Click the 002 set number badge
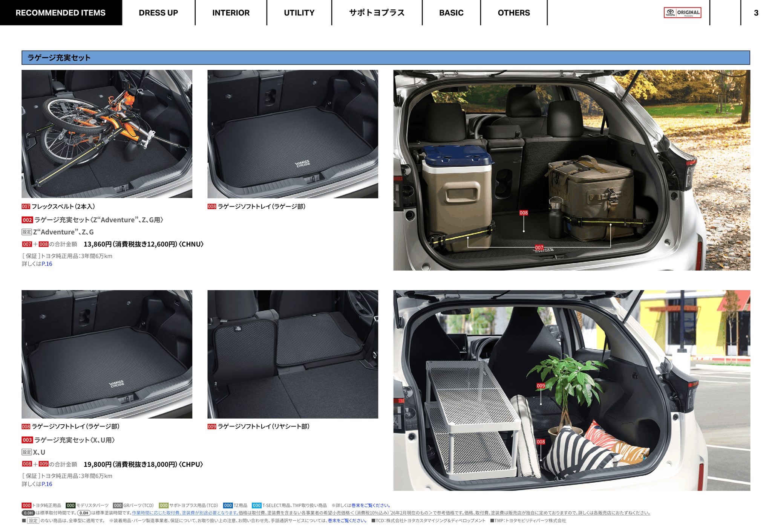Screen dimensions: 772x532 [x=27, y=220]
